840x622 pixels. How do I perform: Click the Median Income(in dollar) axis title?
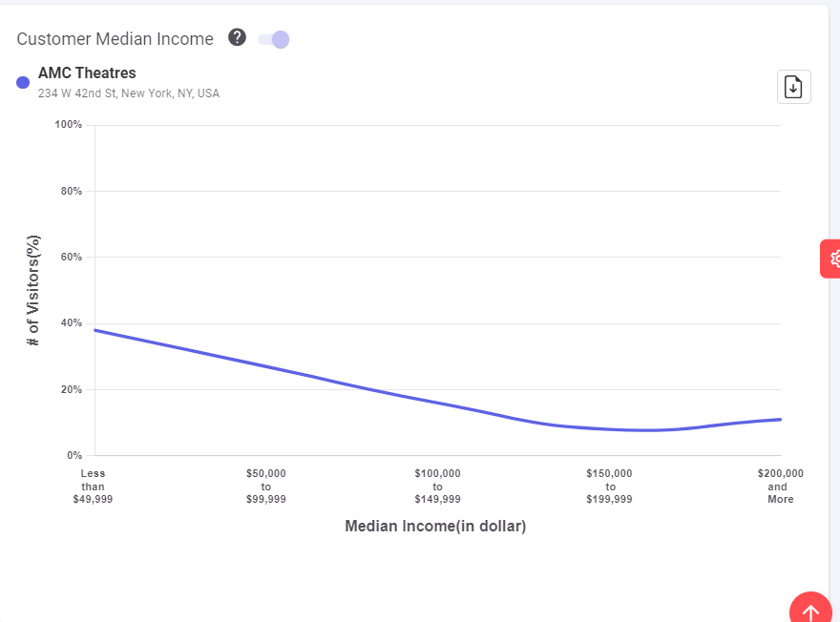click(x=435, y=526)
